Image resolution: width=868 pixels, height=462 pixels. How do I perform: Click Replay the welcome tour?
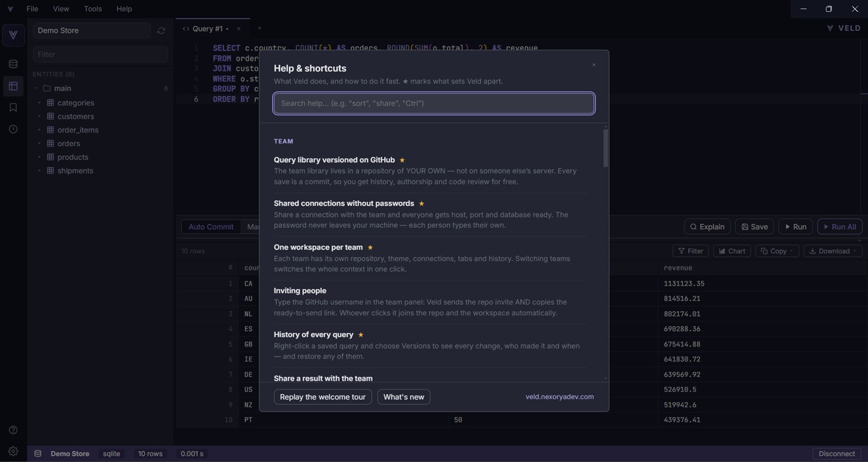323,397
